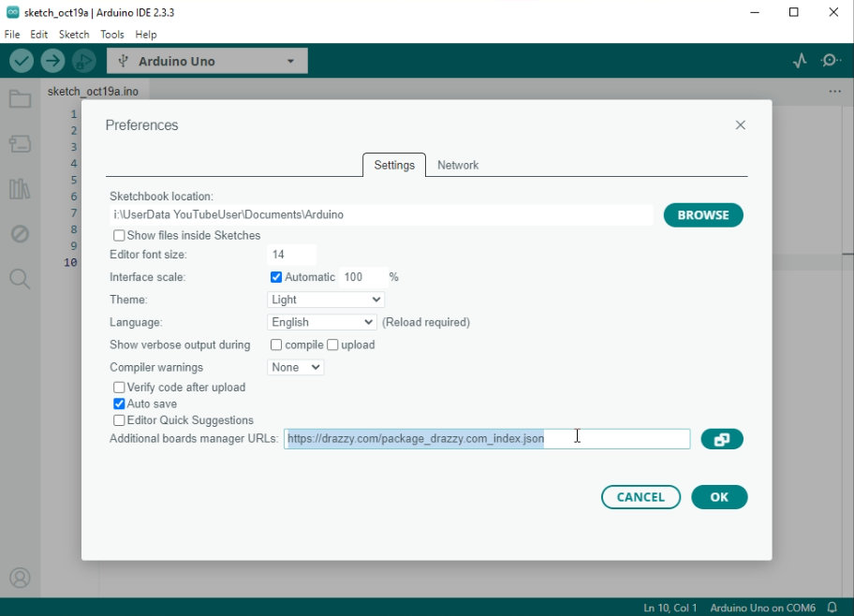
Task: Open the Language dropdown
Action: (321, 322)
